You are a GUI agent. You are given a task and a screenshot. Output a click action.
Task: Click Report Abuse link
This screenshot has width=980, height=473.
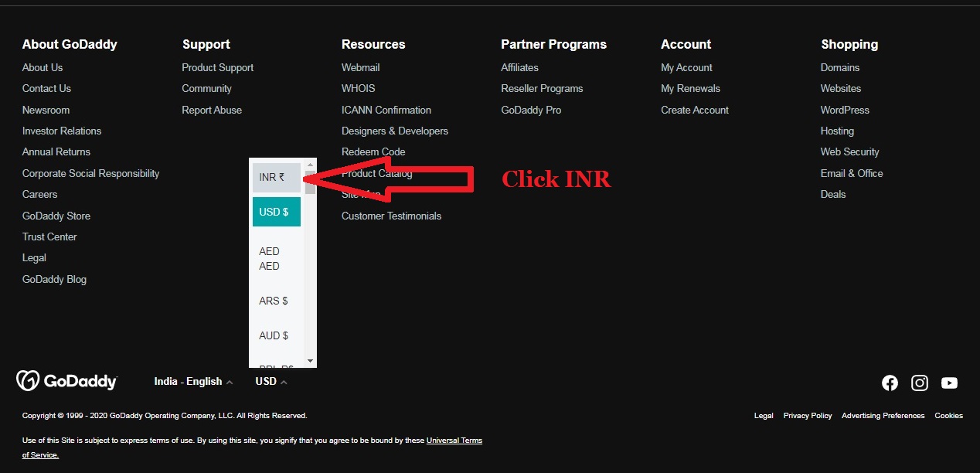(x=212, y=110)
